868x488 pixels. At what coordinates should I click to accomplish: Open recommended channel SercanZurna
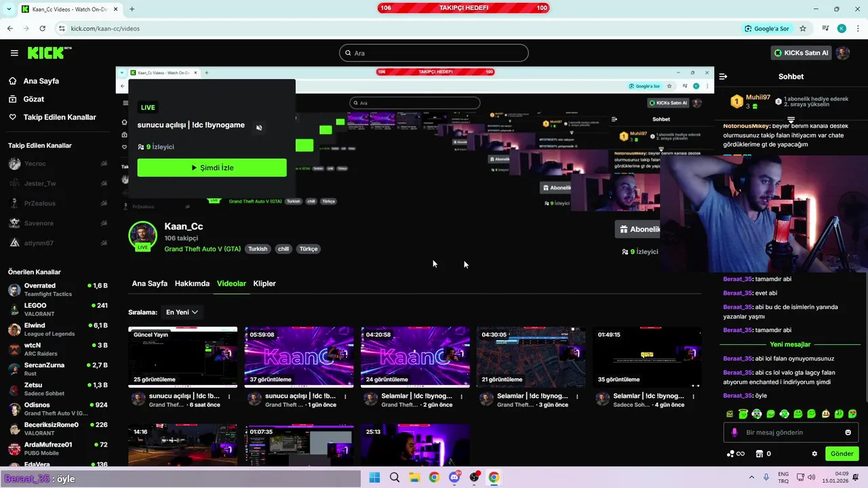(x=58, y=369)
